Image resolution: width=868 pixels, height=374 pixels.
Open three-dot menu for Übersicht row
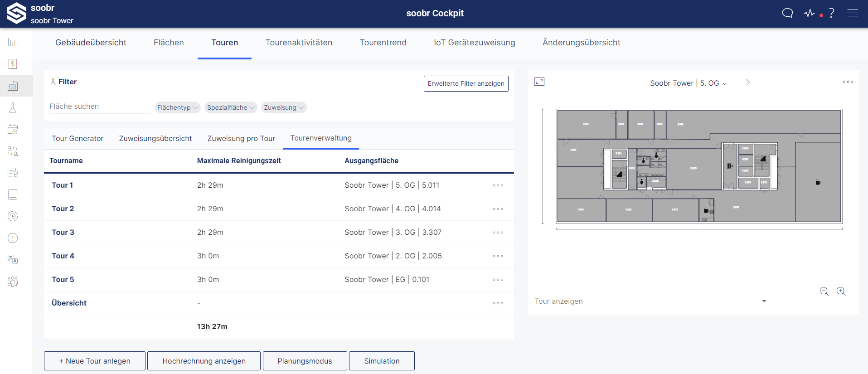498,303
